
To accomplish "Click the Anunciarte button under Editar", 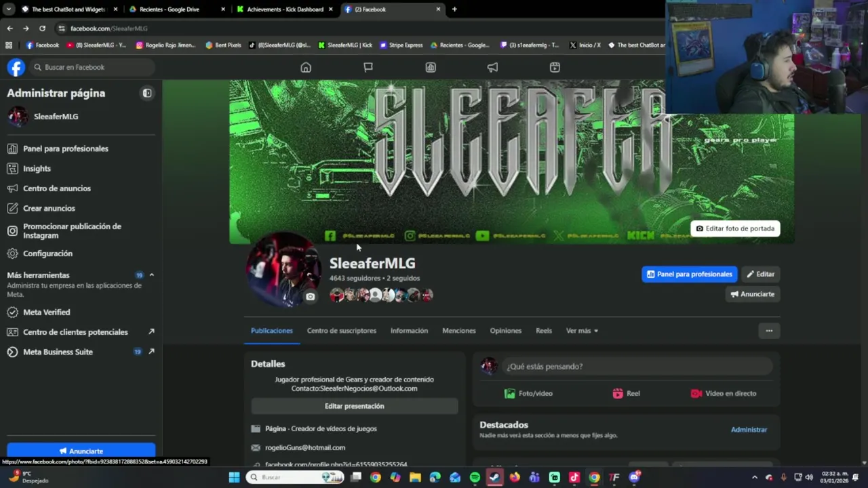I will coord(752,294).
